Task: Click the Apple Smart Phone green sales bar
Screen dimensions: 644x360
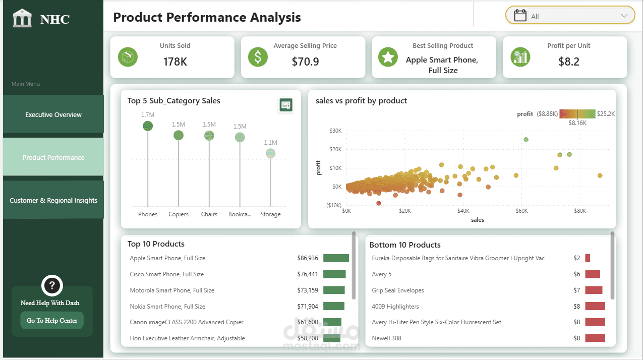Action: (336, 258)
